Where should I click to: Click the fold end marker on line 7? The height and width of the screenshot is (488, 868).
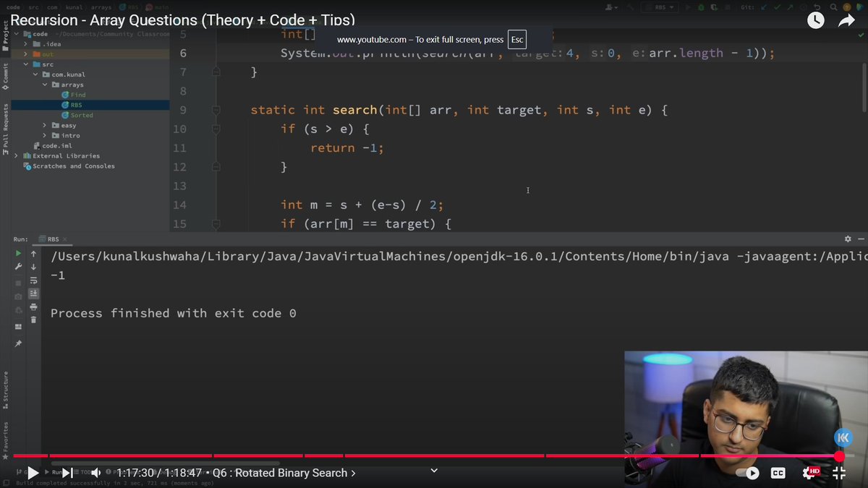tap(216, 72)
